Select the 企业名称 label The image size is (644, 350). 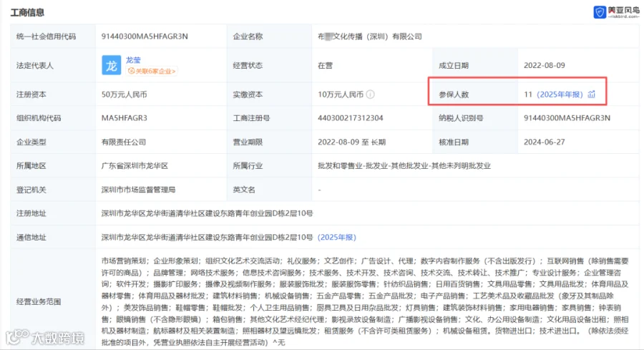[248, 37]
